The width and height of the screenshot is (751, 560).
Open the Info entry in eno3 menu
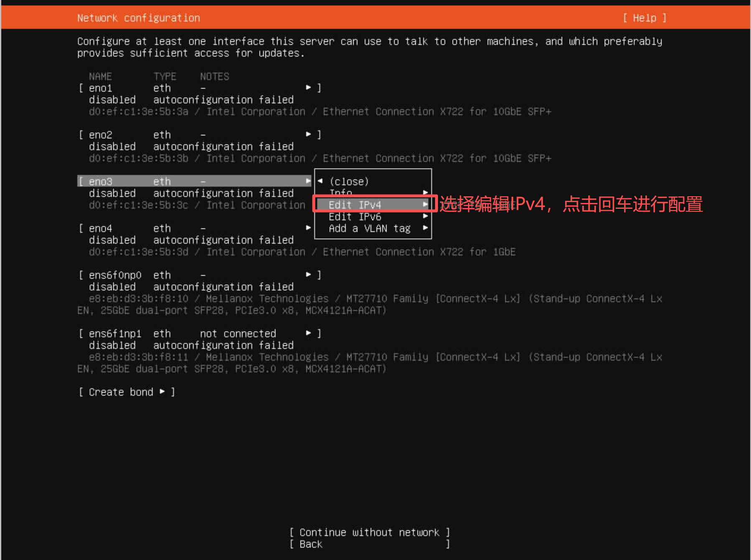click(x=341, y=192)
